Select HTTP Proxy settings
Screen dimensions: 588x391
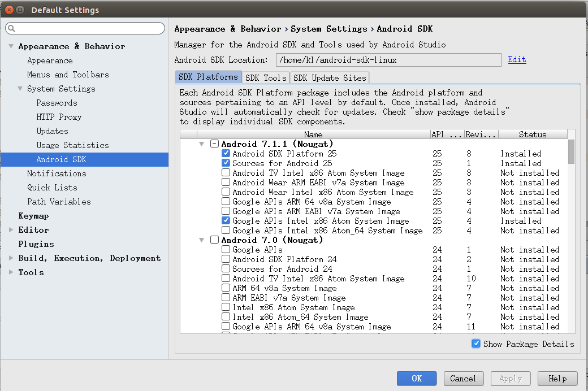coord(59,117)
